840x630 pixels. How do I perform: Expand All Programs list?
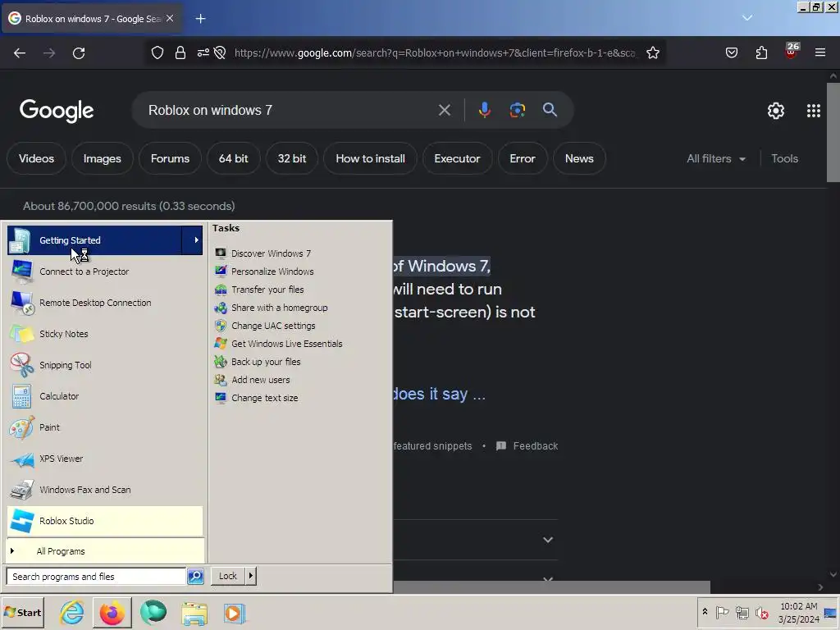pos(105,551)
